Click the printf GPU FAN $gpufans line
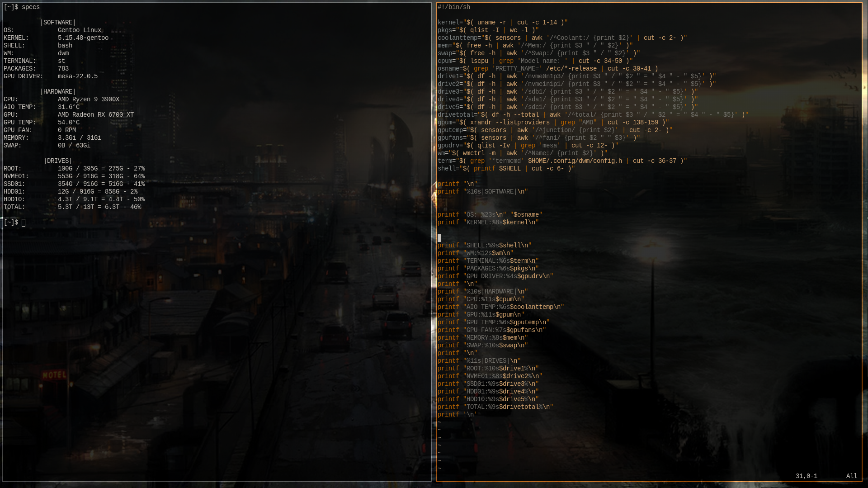 (492, 330)
